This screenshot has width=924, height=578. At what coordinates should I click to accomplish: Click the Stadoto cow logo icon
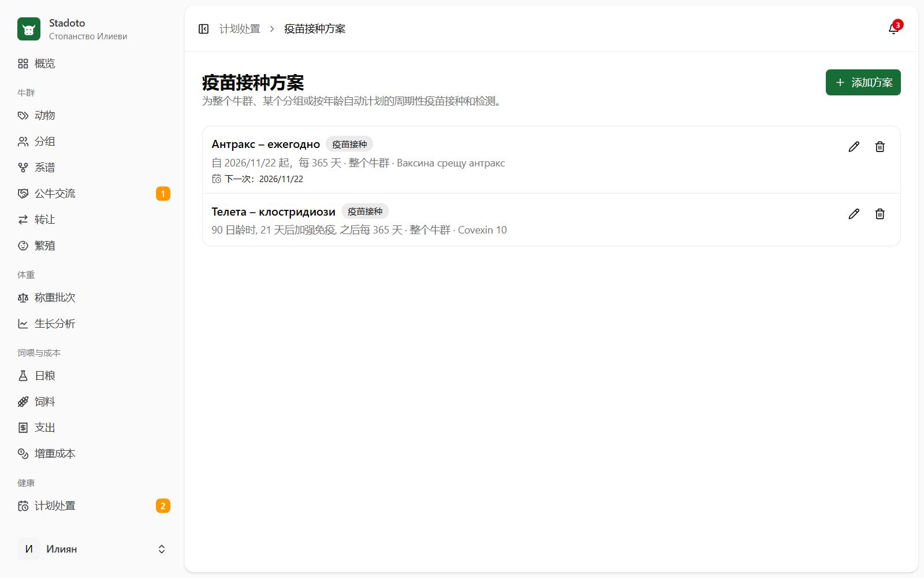click(29, 29)
